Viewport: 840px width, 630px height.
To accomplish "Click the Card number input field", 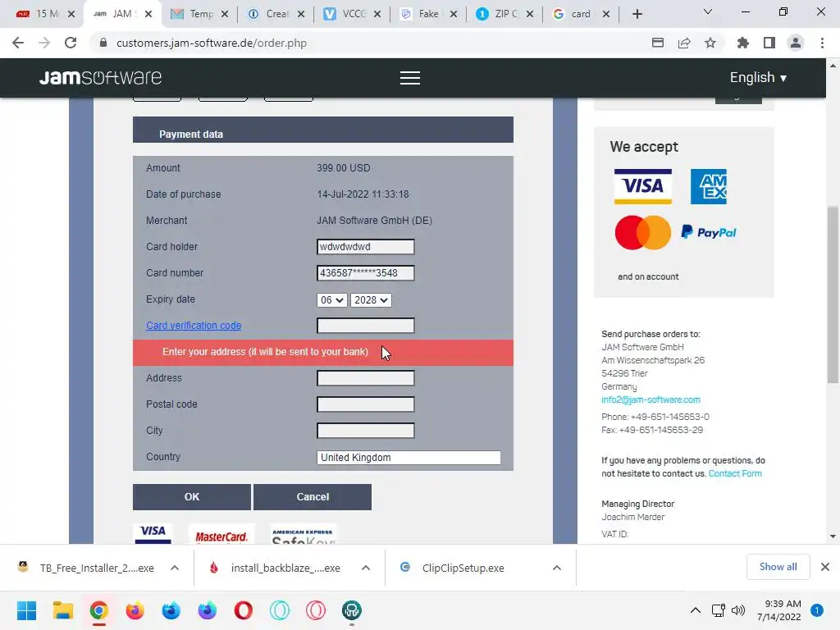I will pyautogui.click(x=365, y=273).
